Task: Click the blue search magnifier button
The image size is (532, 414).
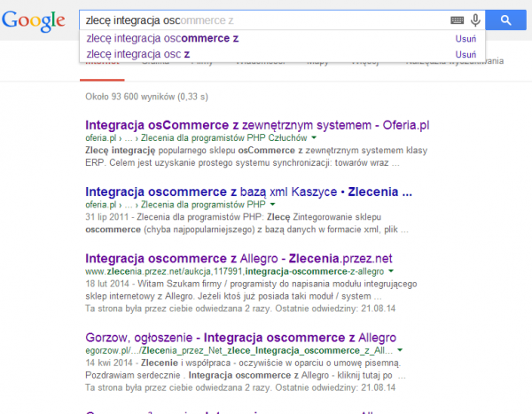Action: 505,20
